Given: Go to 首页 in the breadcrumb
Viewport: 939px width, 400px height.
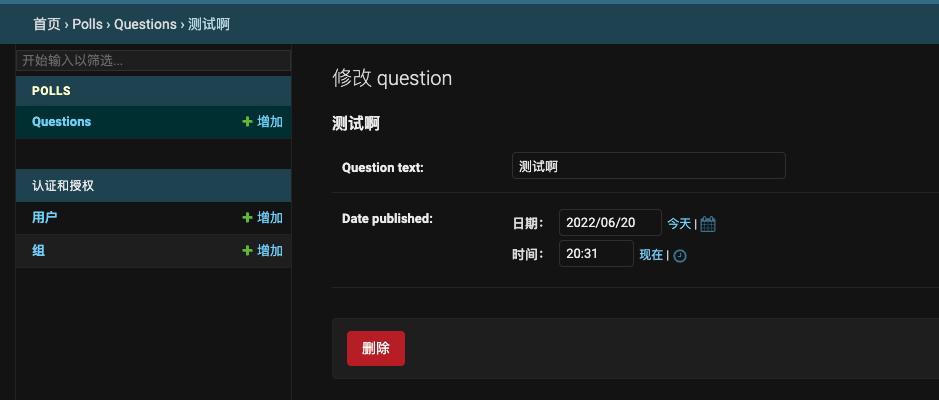Looking at the screenshot, I should coord(47,24).
